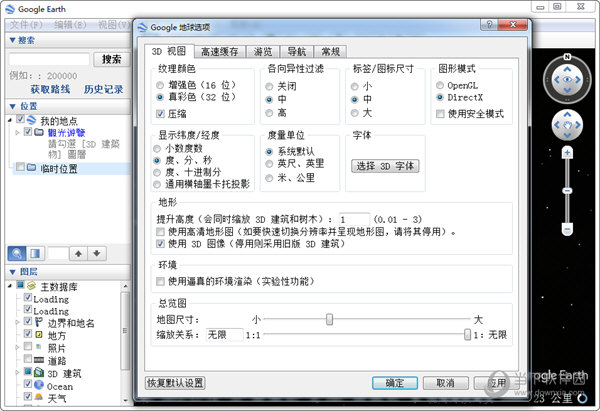The height and width of the screenshot is (411, 600).
Task: Expand the 边界和地名 layer node
Action: 17,322
